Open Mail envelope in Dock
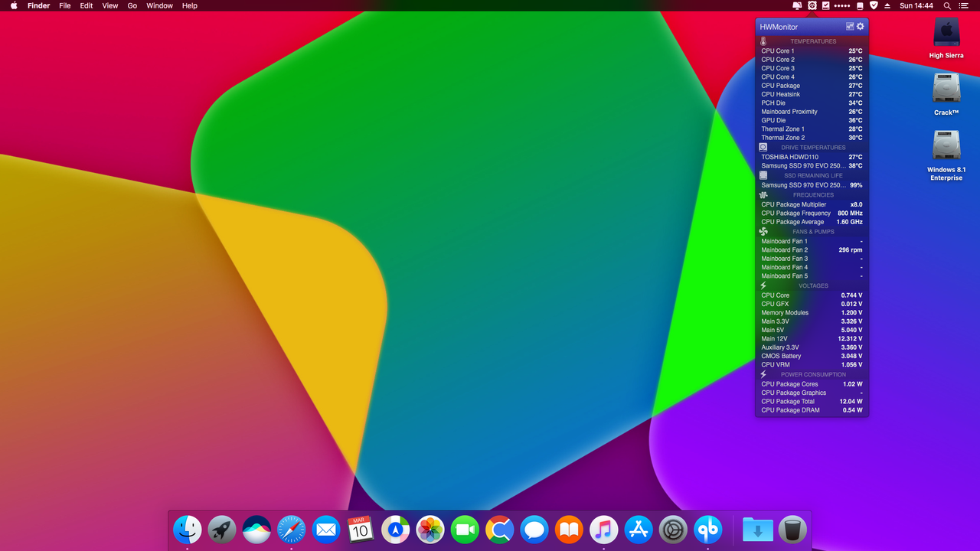The height and width of the screenshot is (551, 980). (x=326, y=530)
